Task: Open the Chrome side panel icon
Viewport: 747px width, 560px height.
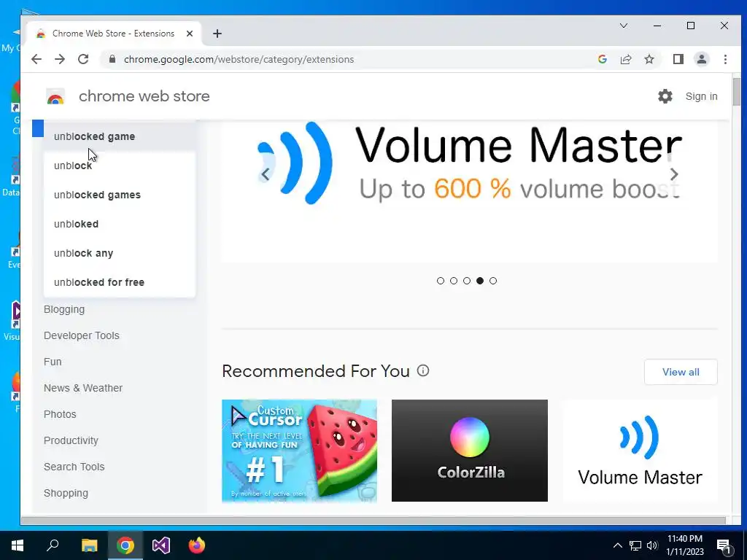Action: [x=678, y=59]
